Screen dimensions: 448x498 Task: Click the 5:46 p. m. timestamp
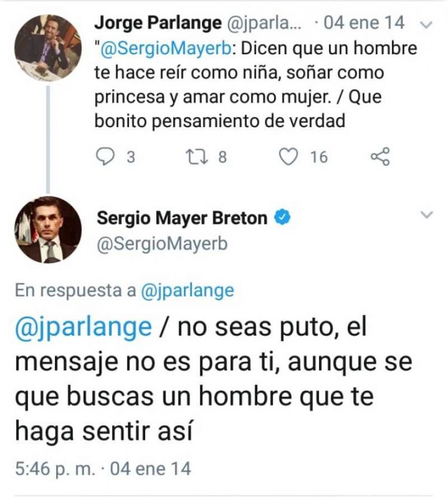tap(55, 469)
